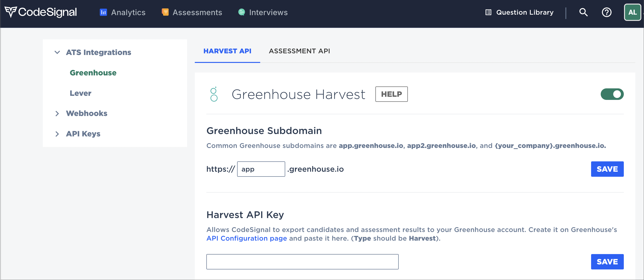Switch to the Harvest API tab
The height and width of the screenshot is (280, 644).
click(x=227, y=51)
